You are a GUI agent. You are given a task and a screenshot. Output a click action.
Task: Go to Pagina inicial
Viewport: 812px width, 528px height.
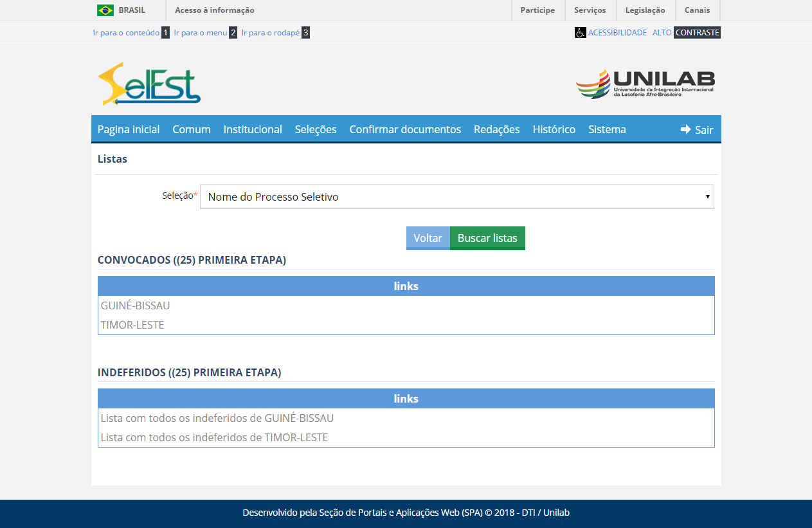coord(129,129)
